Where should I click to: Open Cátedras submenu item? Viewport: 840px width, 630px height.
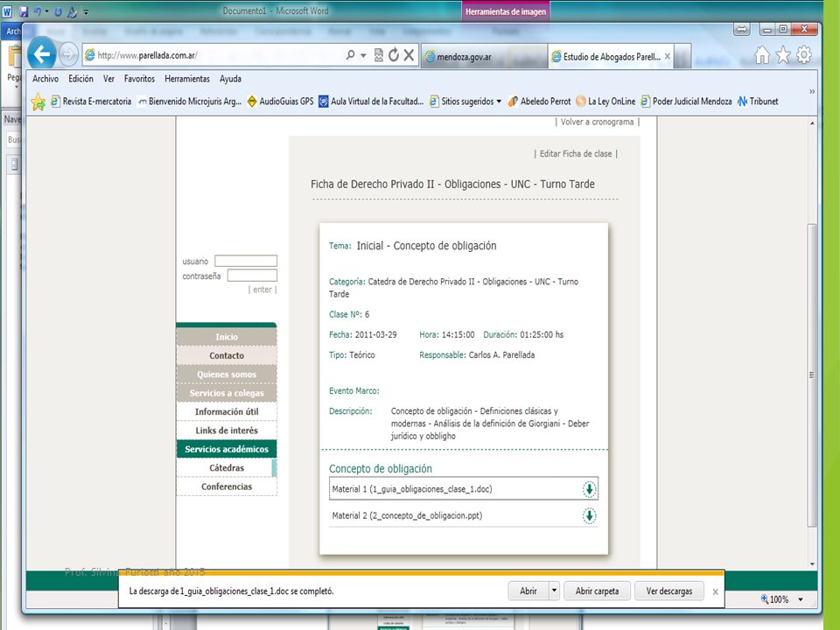227,467
